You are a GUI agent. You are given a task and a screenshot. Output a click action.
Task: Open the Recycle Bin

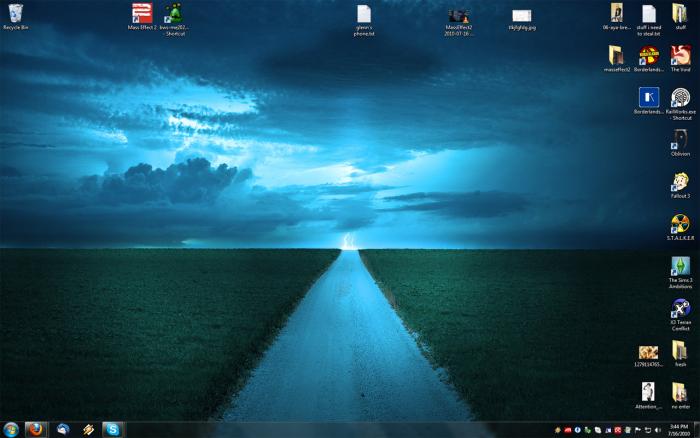(14, 14)
